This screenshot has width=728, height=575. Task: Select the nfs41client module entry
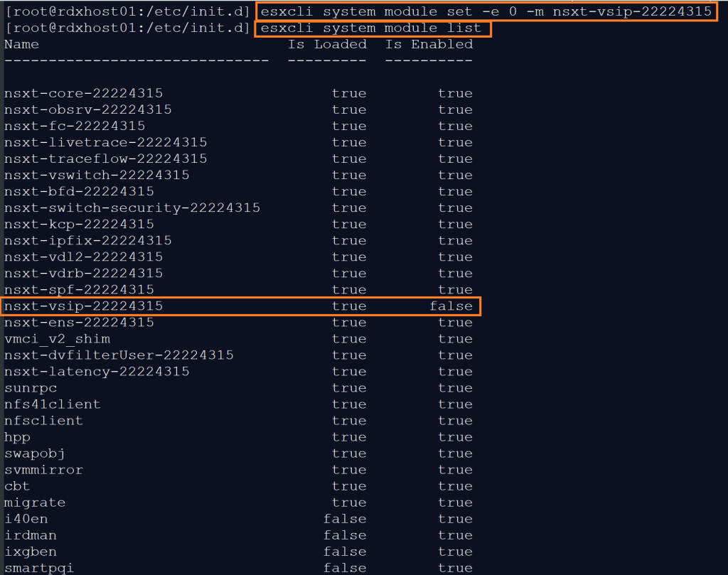(53, 404)
